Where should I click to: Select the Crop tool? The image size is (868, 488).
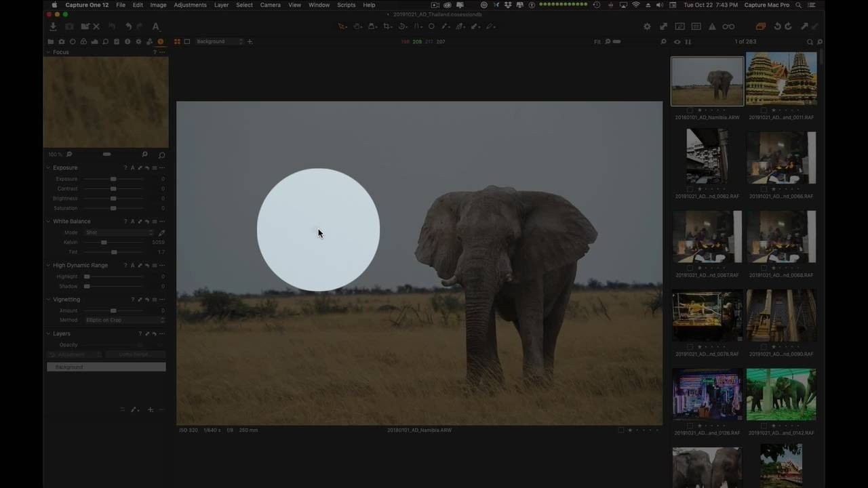tap(387, 26)
